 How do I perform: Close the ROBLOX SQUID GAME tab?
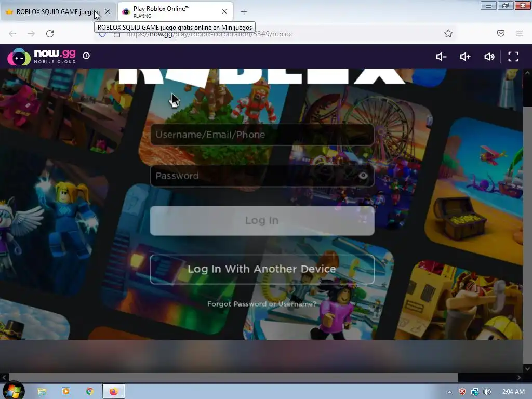click(x=108, y=11)
